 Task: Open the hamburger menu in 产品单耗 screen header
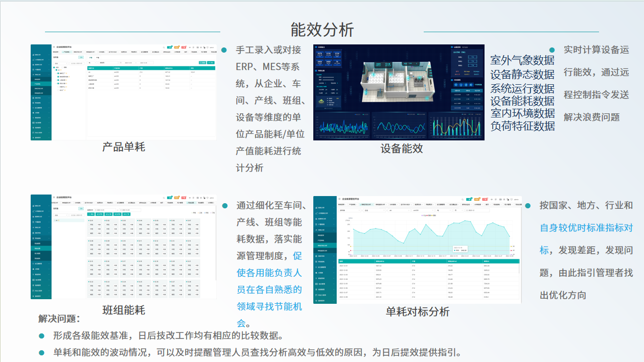54,47
